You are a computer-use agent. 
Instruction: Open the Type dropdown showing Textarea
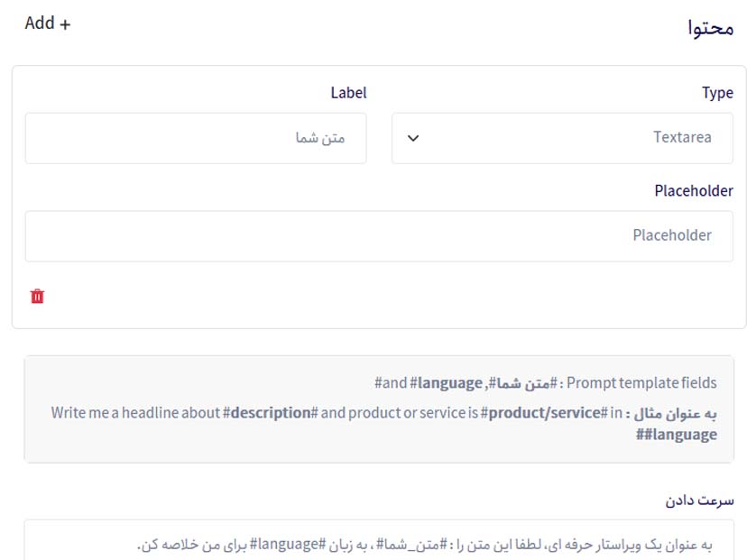point(561,138)
